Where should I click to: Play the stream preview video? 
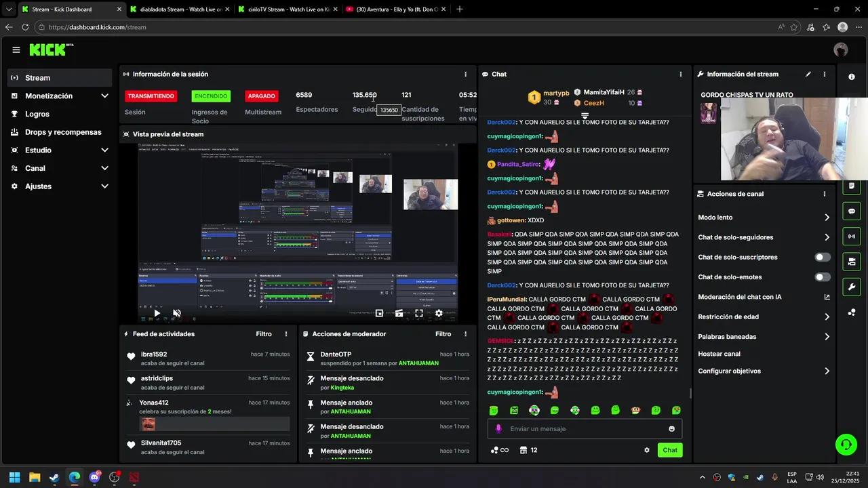coord(157,313)
